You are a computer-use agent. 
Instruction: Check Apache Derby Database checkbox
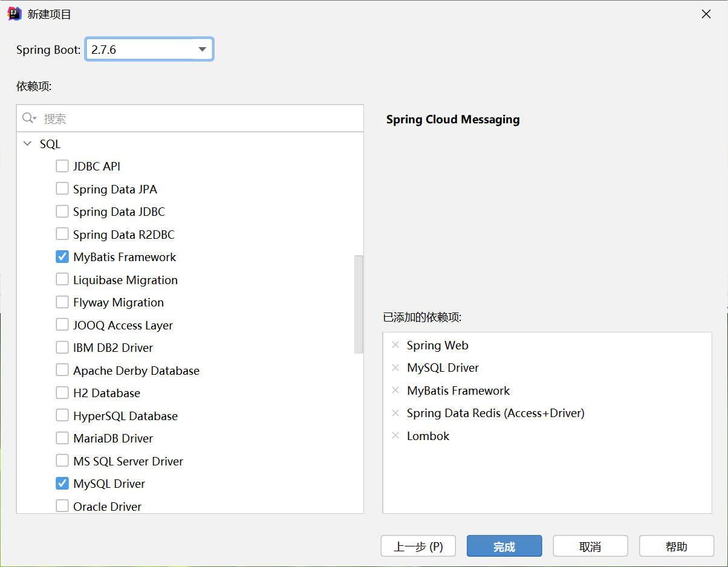point(62,370)
